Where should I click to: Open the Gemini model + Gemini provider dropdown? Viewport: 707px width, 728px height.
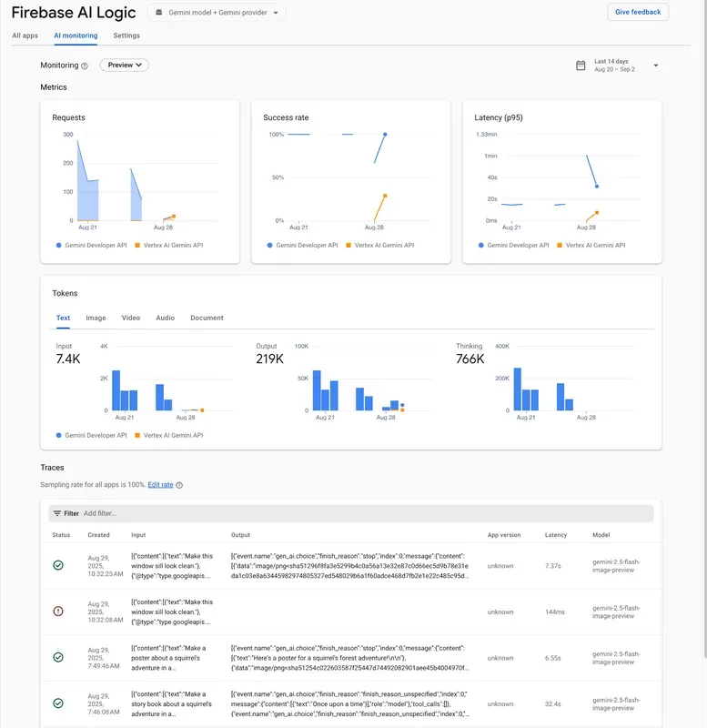pos(217,13)
